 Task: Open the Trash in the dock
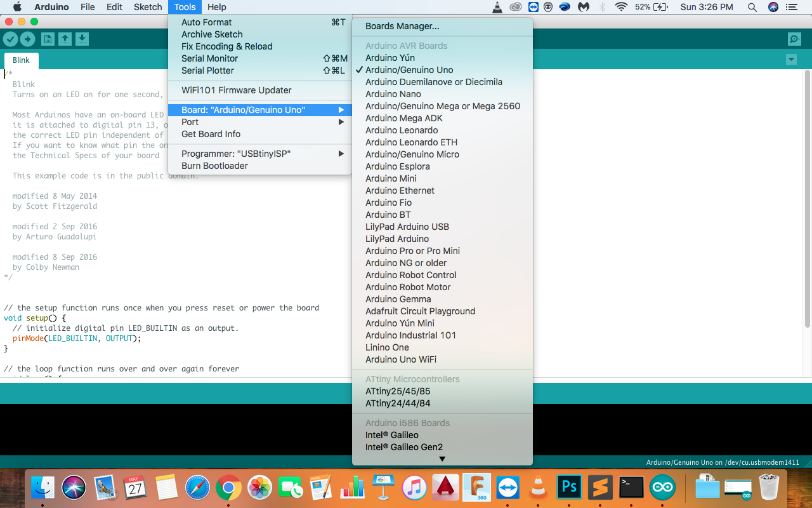(769, 488)
